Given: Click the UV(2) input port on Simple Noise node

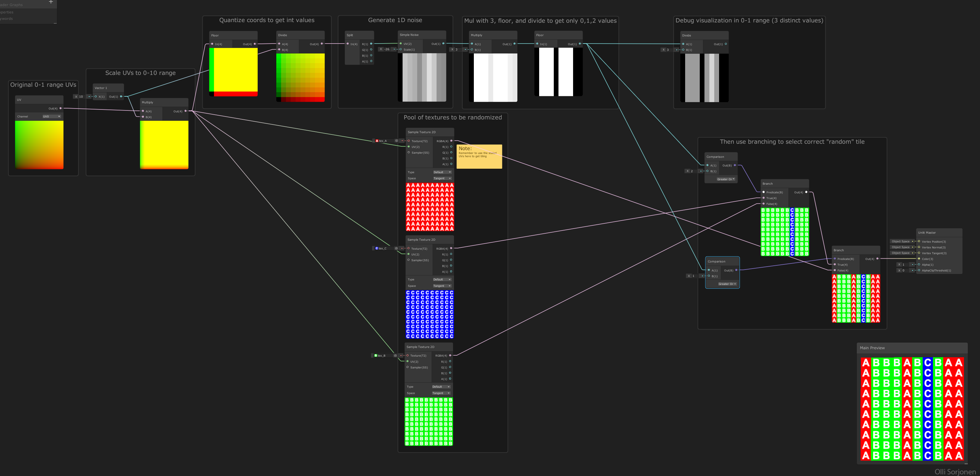Looking at the screenshot, I should pyautogui.click(x=400, y=44).
